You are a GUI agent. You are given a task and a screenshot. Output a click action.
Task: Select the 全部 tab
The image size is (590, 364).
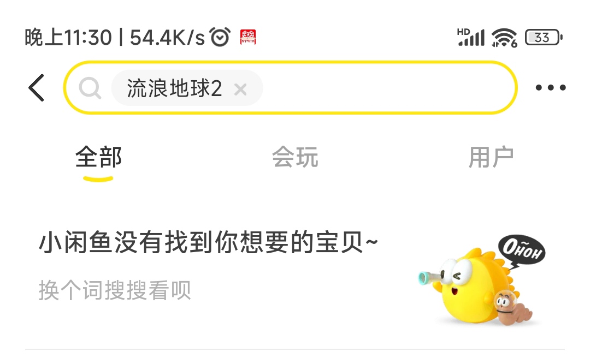click(98, 157)
